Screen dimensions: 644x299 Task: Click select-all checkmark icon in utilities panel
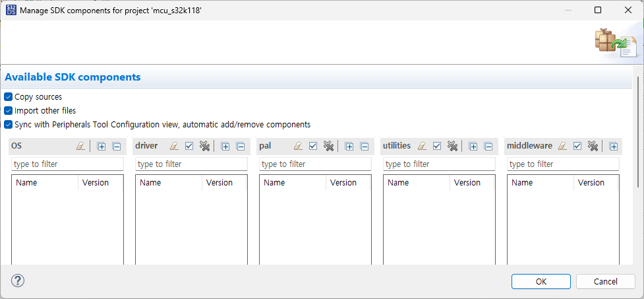[437, 146]
